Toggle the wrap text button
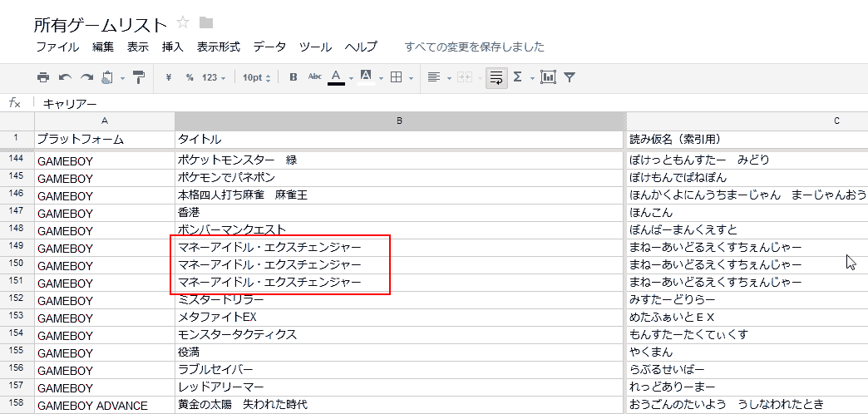 496,78
